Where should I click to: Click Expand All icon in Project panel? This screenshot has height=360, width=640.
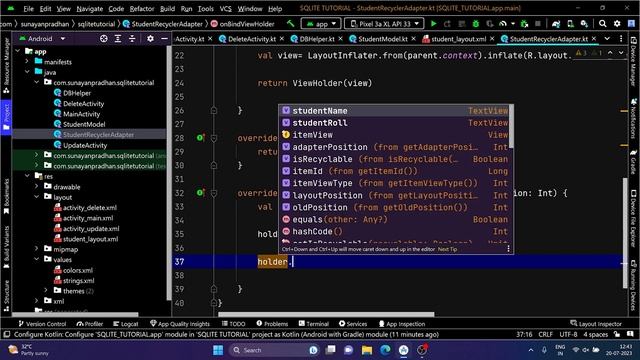point(118,38)
